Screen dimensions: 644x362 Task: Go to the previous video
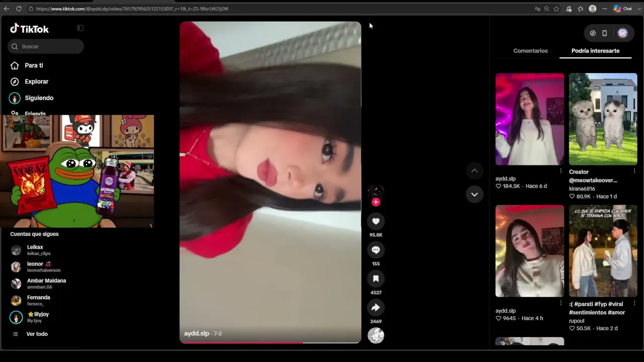click(x=474, y=171)
